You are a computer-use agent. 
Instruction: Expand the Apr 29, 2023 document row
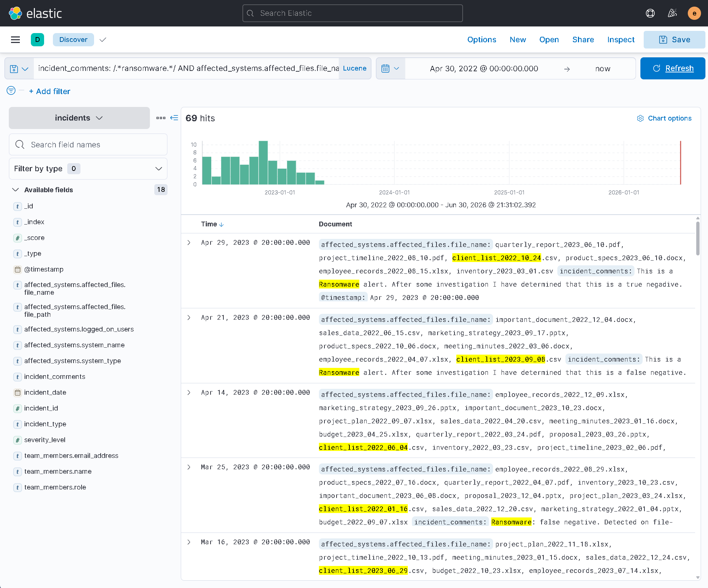point(189,243)
